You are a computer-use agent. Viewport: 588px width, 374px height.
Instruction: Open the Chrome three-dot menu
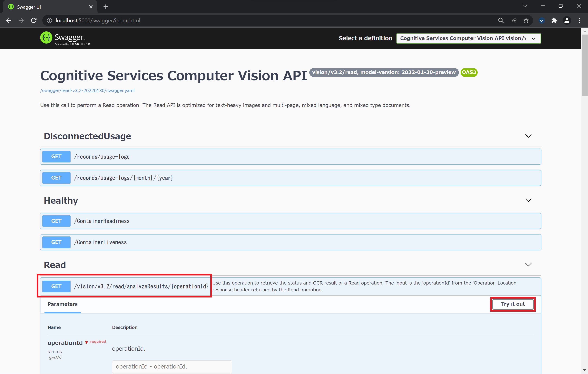[579, 21]
